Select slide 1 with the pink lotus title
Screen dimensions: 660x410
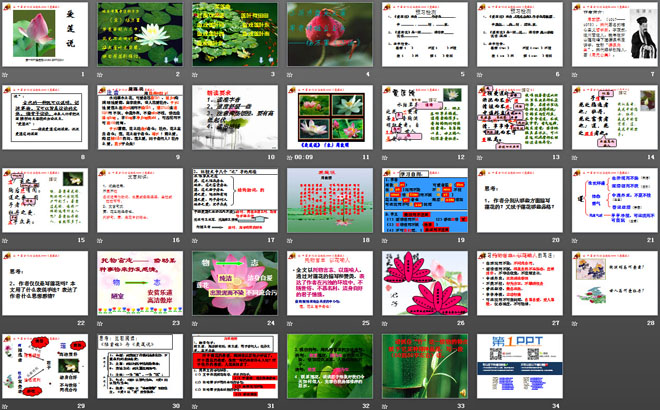pos(45,35)
